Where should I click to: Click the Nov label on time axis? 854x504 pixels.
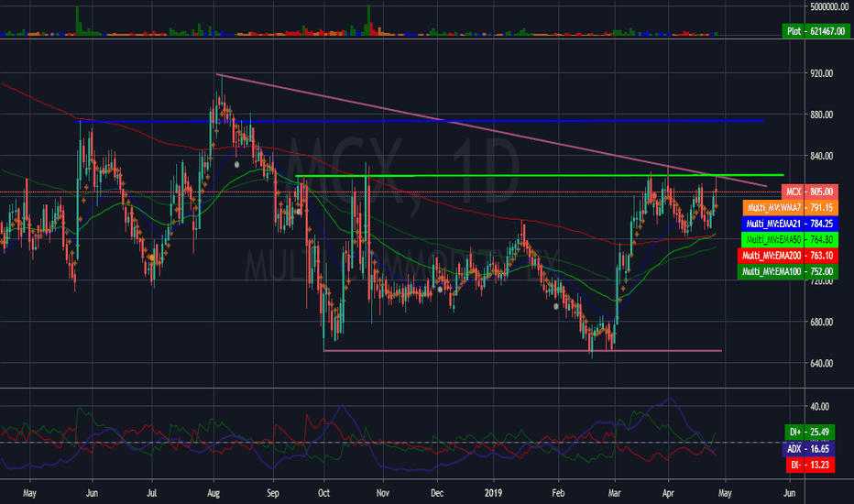[383, 493]
